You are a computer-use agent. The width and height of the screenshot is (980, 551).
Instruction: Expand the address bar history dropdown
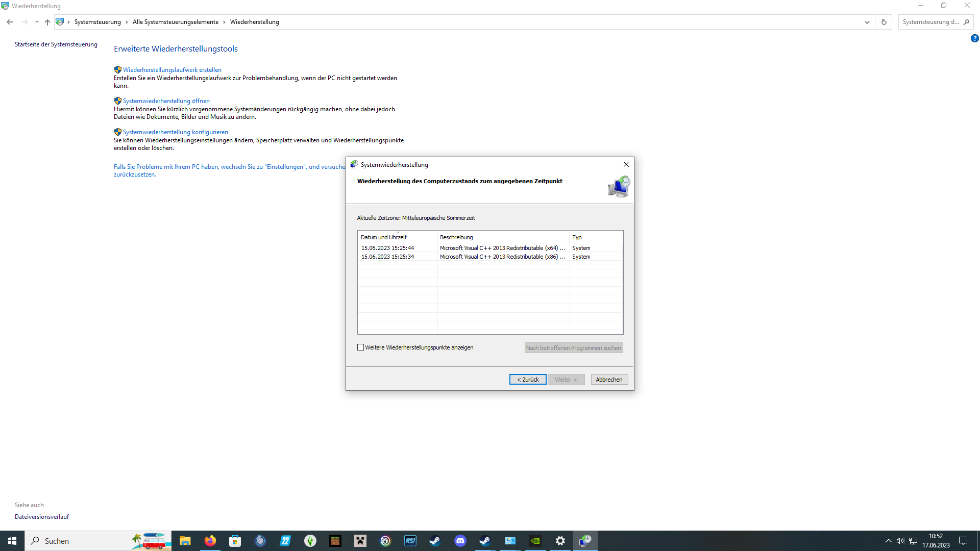tap(867, 22)
